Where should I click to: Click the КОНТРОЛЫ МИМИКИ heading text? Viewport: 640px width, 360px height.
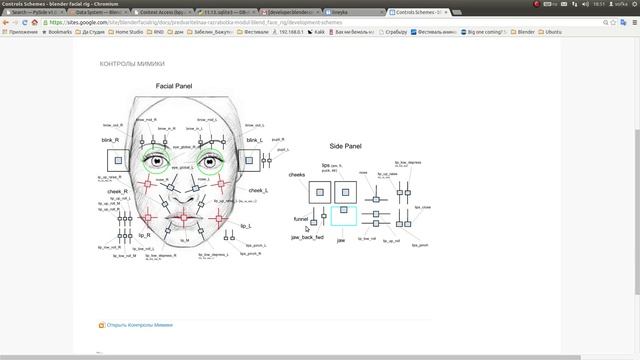click(x=132, y=64)
